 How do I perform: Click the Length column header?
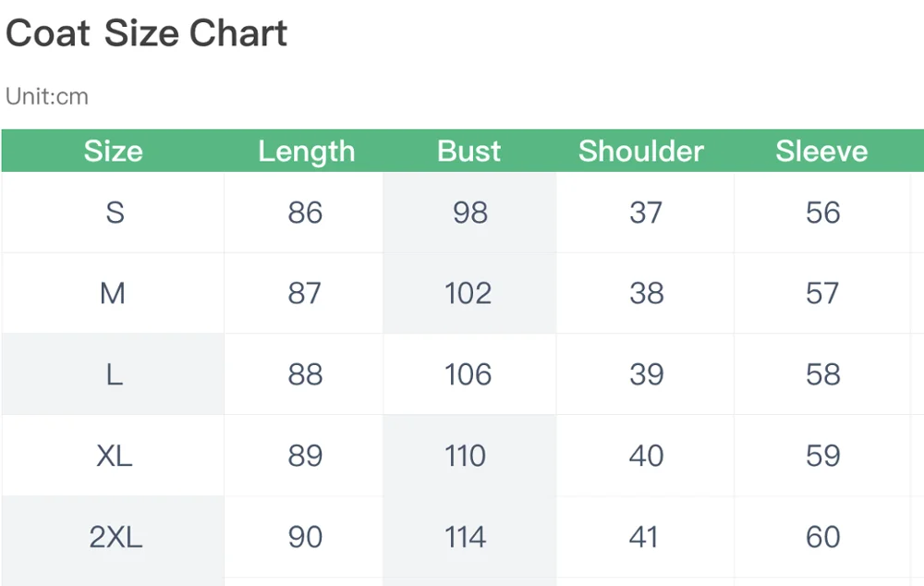[306, 152]
